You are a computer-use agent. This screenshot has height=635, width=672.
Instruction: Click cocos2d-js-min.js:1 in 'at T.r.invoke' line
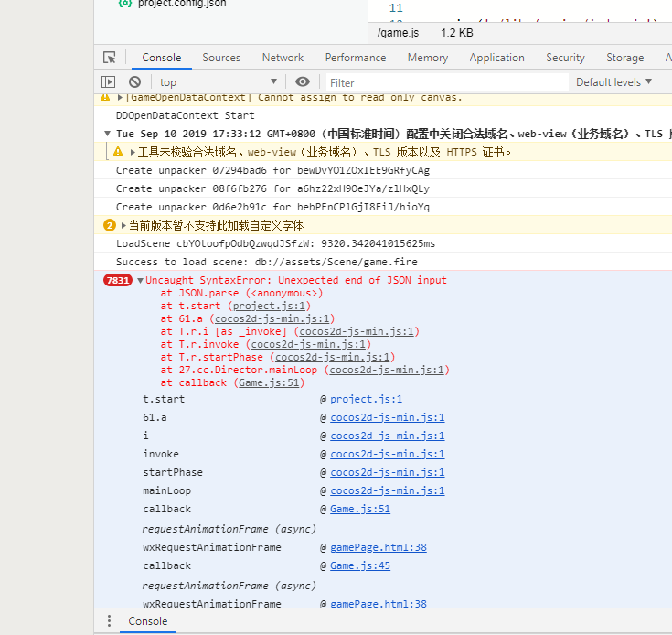(308, 344)
